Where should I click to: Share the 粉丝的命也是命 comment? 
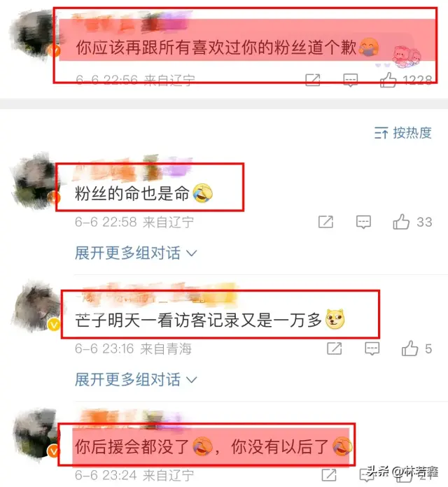click(x=326, y=222)
